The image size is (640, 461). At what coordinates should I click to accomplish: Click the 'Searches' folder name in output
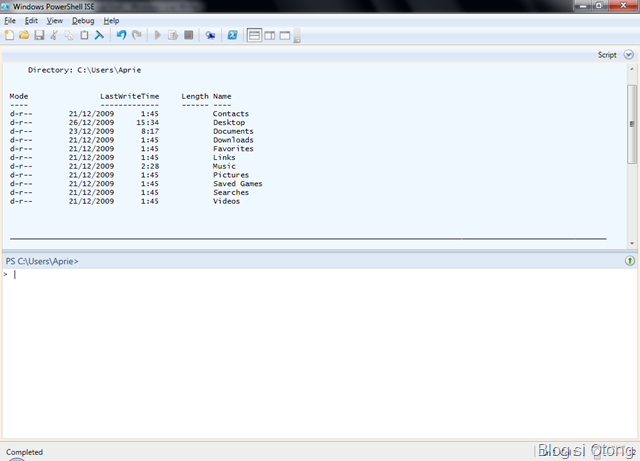(231, 193)
